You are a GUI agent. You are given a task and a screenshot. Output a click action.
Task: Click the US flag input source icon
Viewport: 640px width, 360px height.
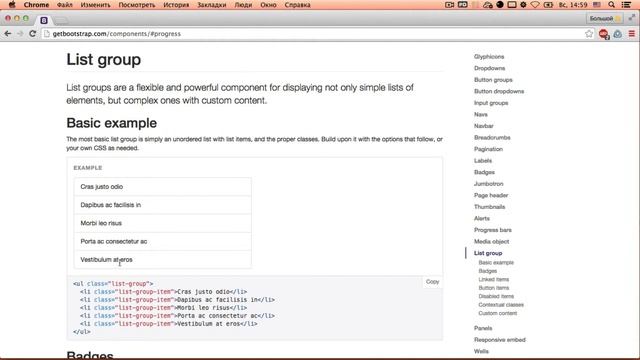point(597,5)
